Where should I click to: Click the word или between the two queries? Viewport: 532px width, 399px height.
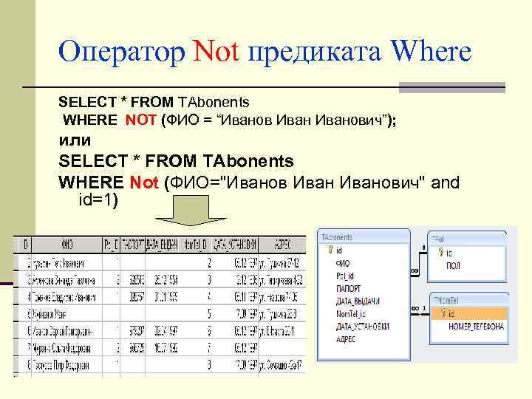(75, 140)
